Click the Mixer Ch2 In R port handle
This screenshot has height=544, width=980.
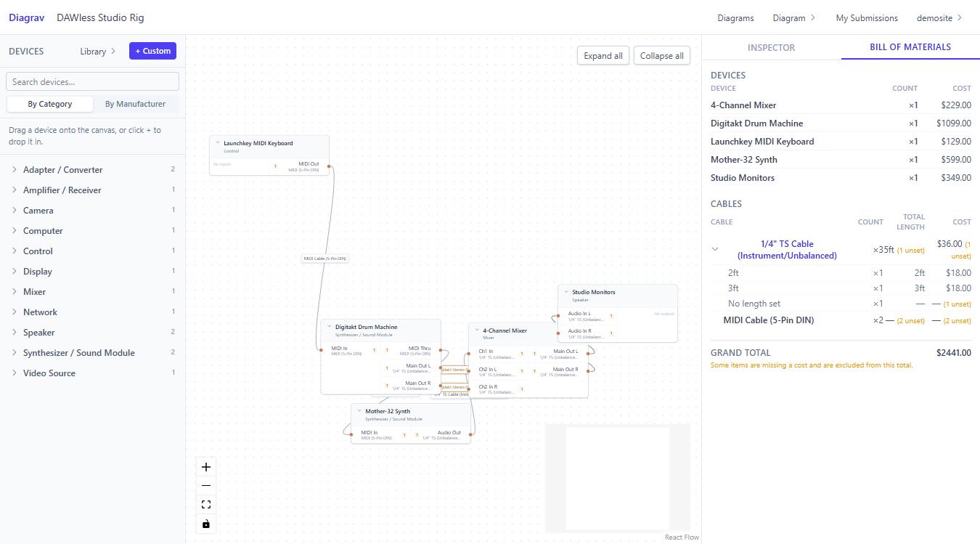tap(468, 389)
